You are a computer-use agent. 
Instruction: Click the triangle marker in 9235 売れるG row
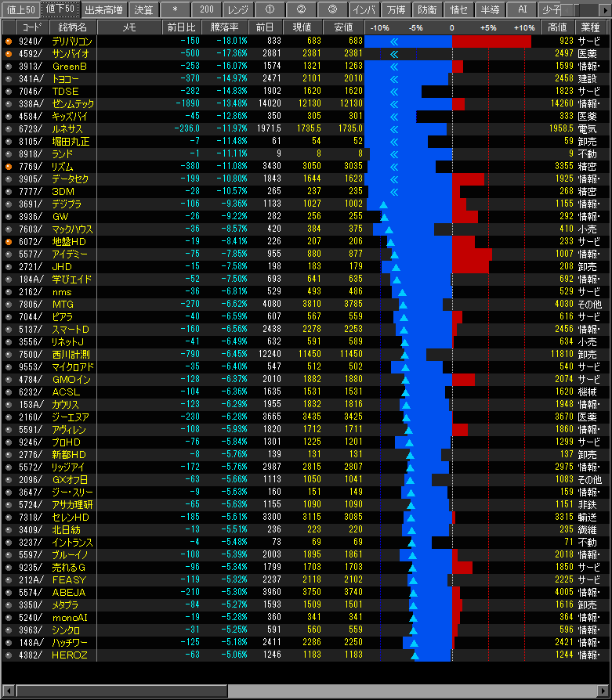(x=412, y=568)
